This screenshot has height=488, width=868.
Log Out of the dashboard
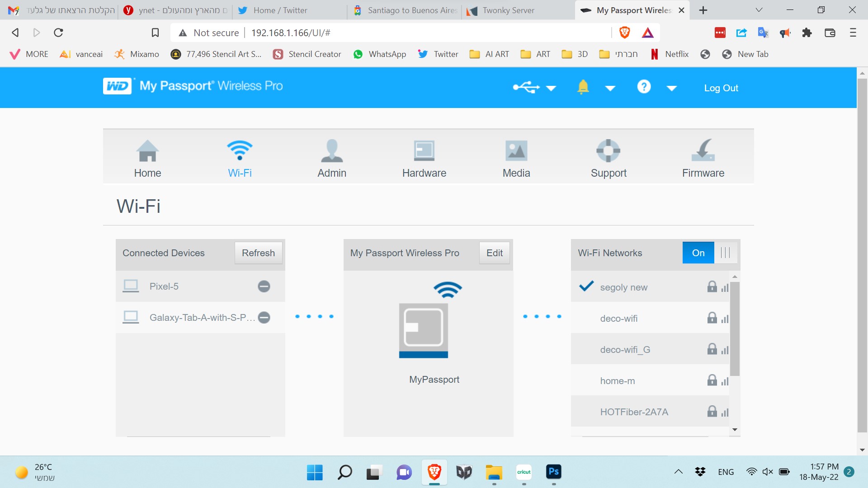[721, 88]
